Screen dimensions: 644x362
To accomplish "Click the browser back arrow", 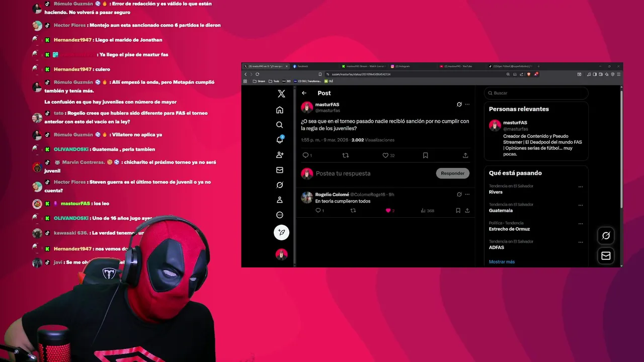I will (x=246, y=74).
